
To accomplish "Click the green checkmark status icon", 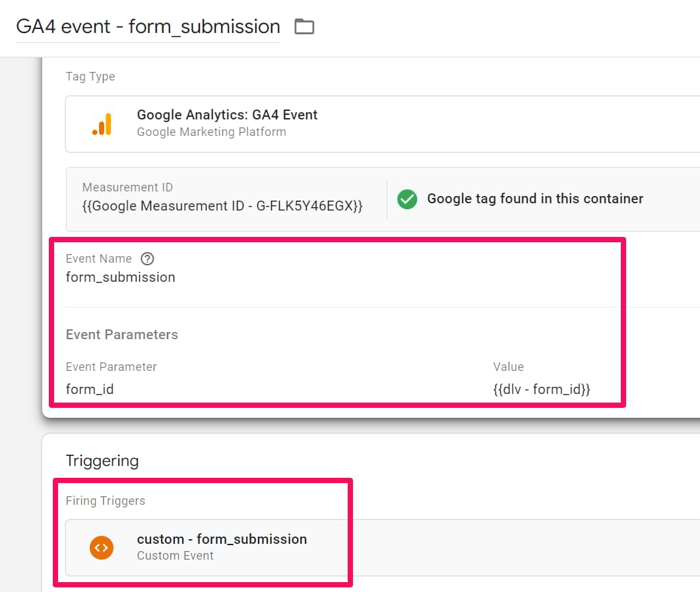I will coord(407,199).
